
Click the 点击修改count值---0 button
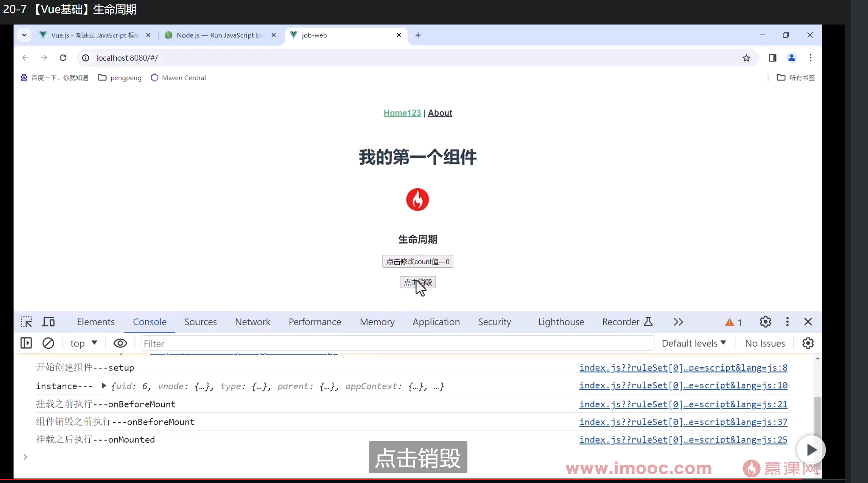[x=417, y=262]
